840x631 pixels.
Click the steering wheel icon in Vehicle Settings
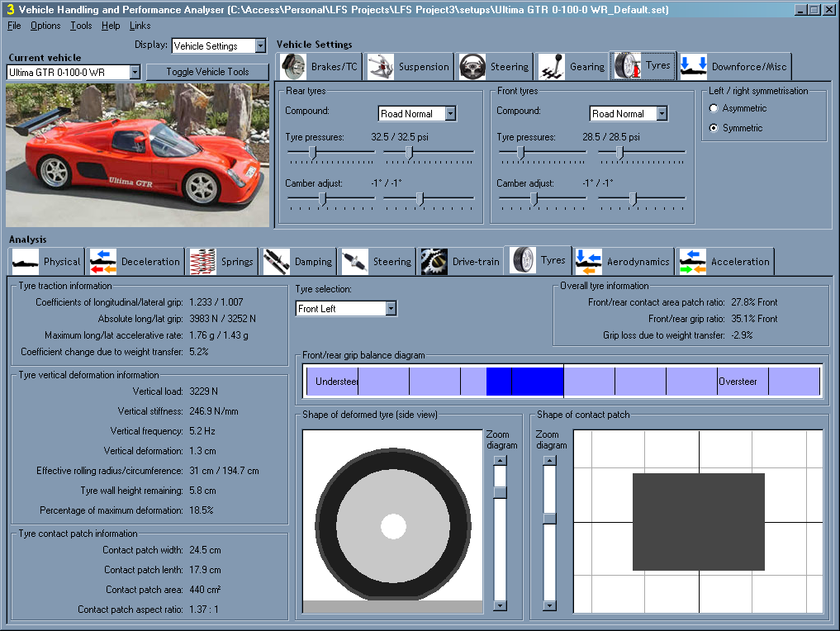pos(472,66)
